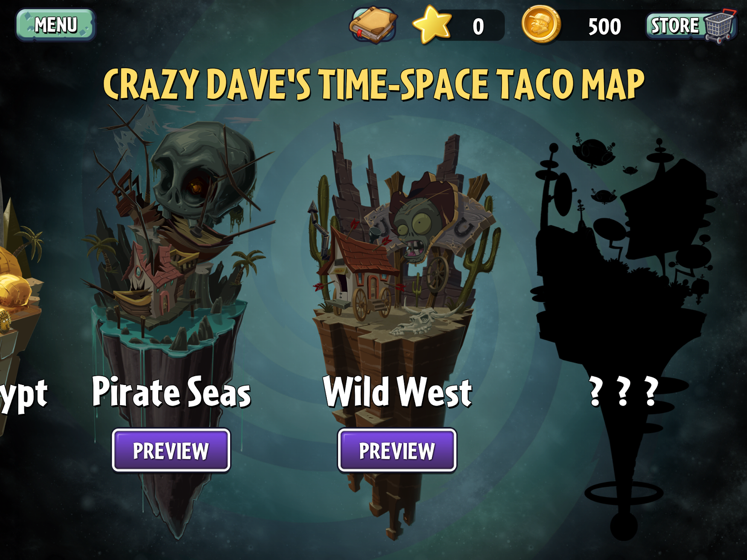Screen dimensions: 747x560
Task: Tap the star count of 0
Action: point(478,27)
